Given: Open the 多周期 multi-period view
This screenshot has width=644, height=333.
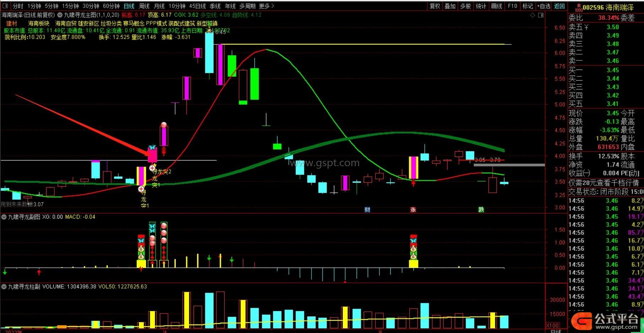Looking at the screenshot, I should coord(247,6).
